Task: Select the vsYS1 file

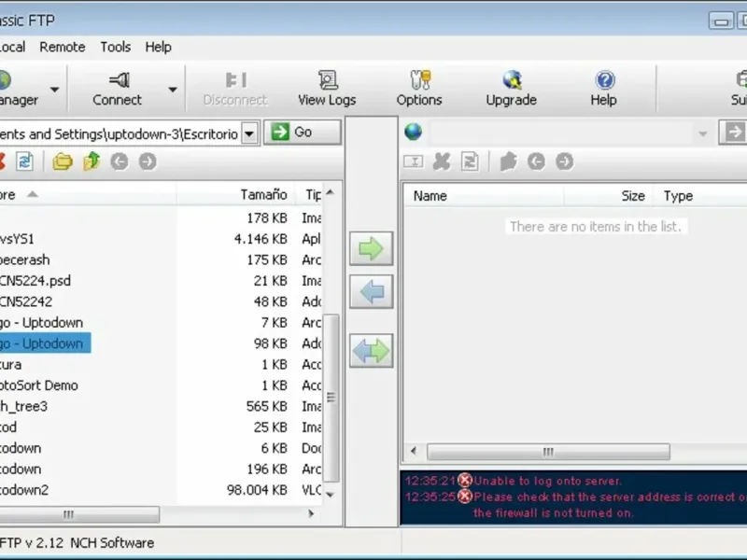Action: coord(17,239)
